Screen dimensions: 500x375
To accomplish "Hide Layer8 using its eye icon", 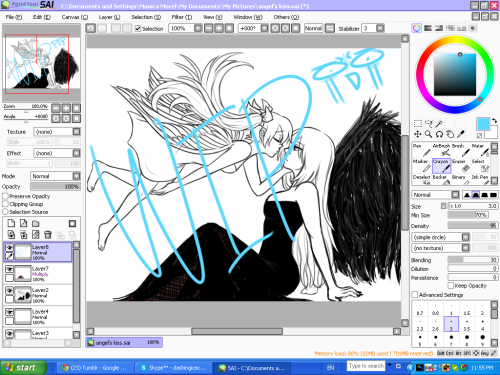I will 9,247.
